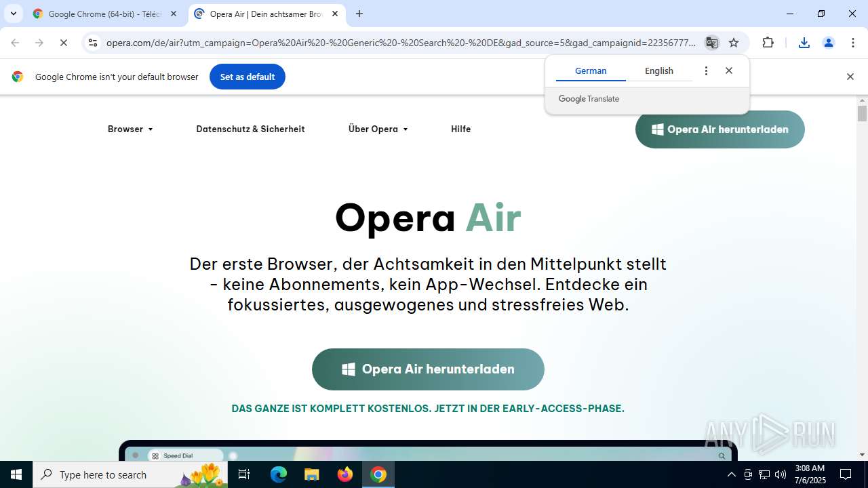Select English tab in Translate popup

tap(659, 70)
